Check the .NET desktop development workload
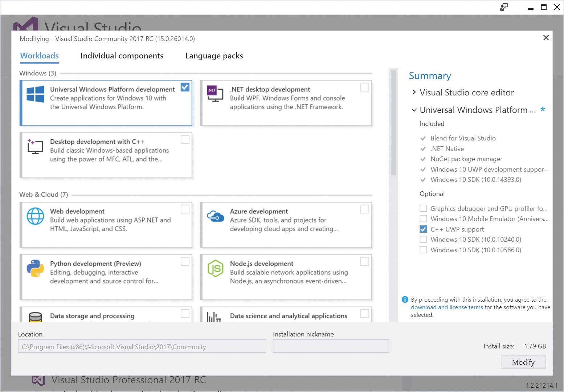The height and width of the screenshot is (392, 564). tap(365, 87)
